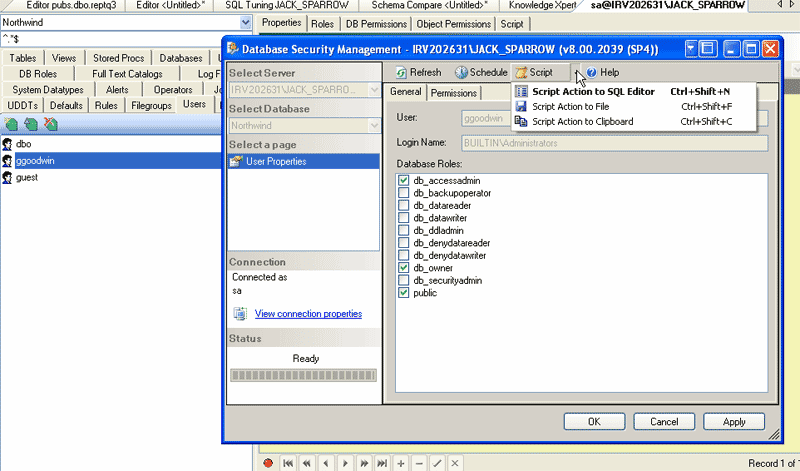Click the guest user avatar icon
This screenshot has width=800, height=471.
coord(7,178)
